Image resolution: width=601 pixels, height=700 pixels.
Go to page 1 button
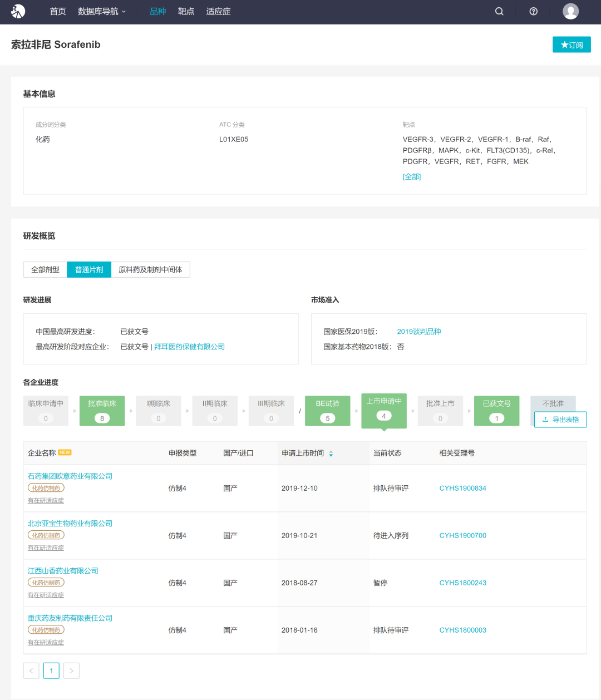pyautogui.click(x=51, y=671)
